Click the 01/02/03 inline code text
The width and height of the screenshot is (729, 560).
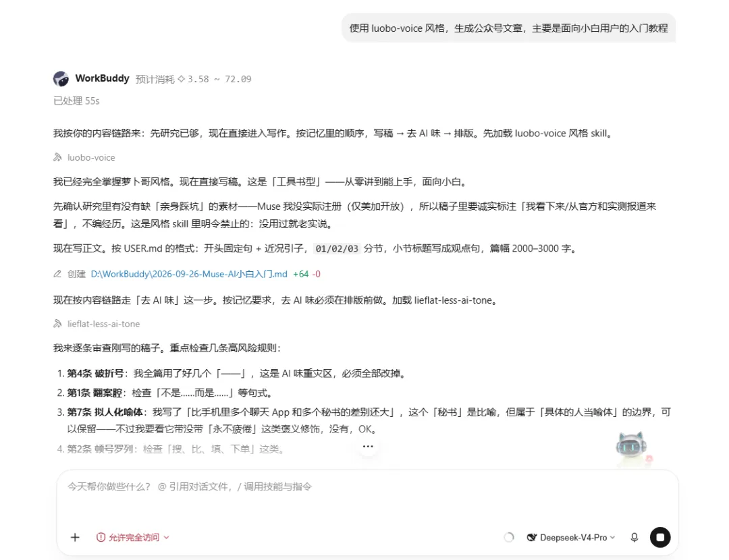click(337, 249)
